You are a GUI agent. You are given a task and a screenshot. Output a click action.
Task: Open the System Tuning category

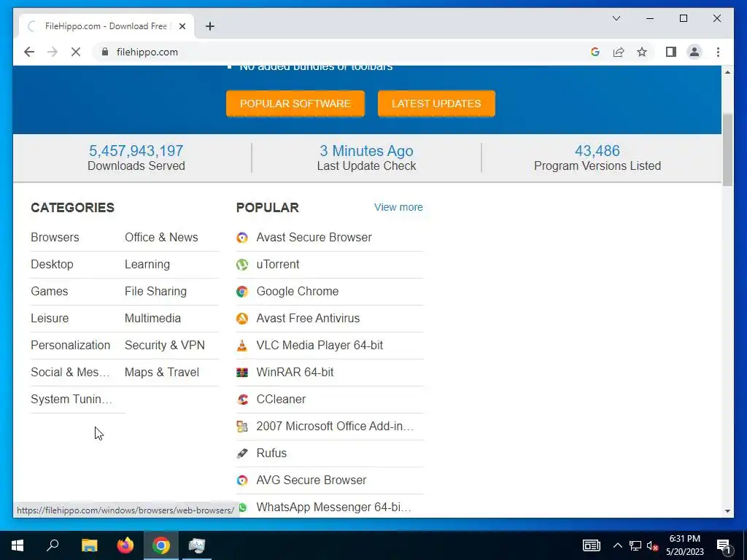[72, 399]
